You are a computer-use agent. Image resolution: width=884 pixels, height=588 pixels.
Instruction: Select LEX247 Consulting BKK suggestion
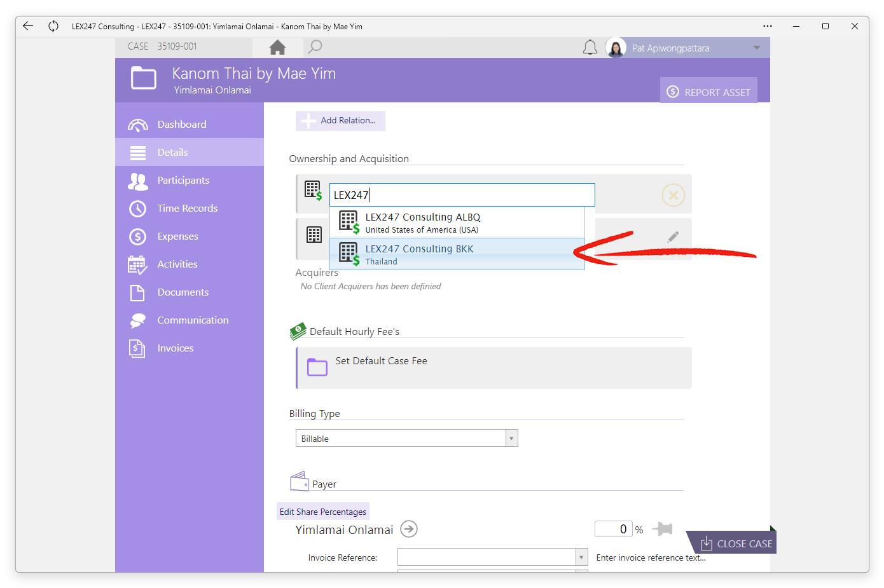pyautogui.click(x=457, y=254)
